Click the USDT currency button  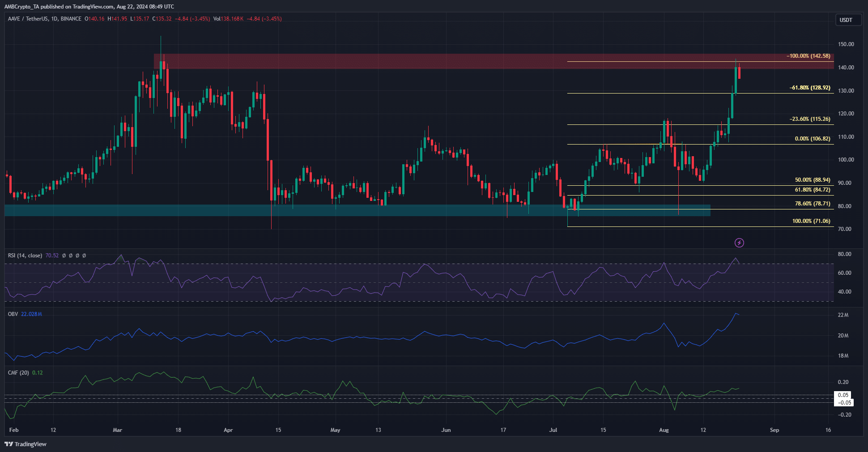pos(848,20)
